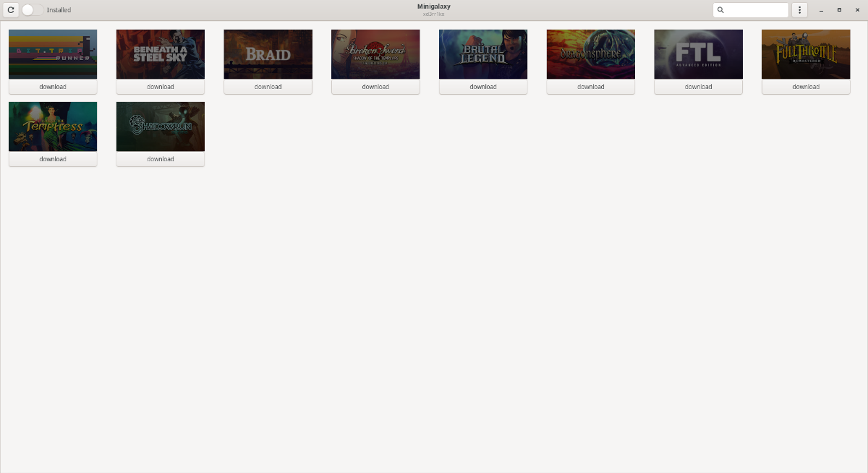This screenshot has width=868, height=473.
Task: Download Lure of the Temptress
Action: pos(53,158)
